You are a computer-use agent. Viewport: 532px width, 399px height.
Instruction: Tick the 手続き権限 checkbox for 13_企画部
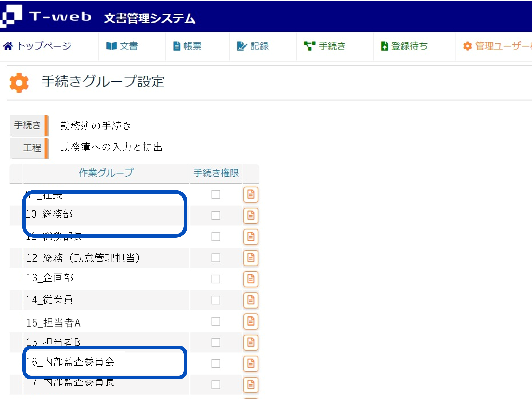click(215, 279)
